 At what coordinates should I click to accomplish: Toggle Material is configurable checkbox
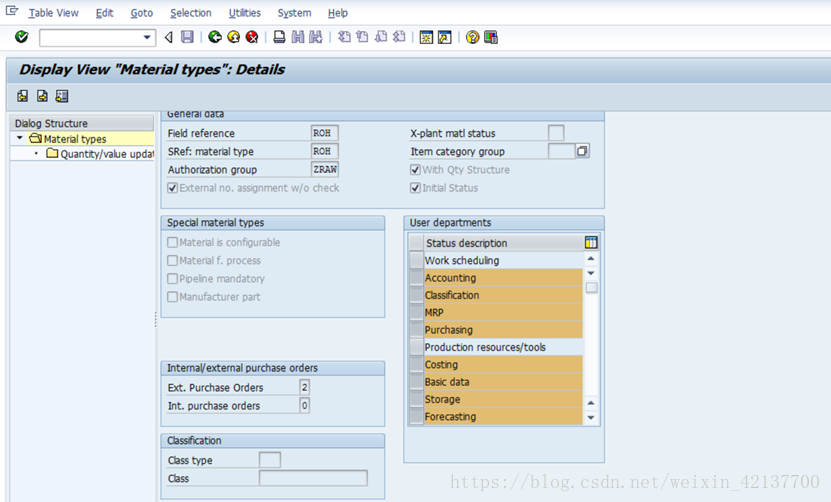pyautogui.click(x=172, y=242)
